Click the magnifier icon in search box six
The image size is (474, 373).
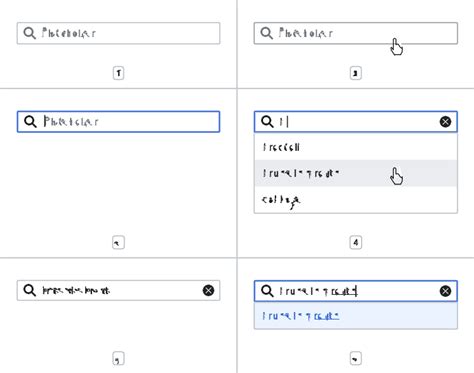267,291
